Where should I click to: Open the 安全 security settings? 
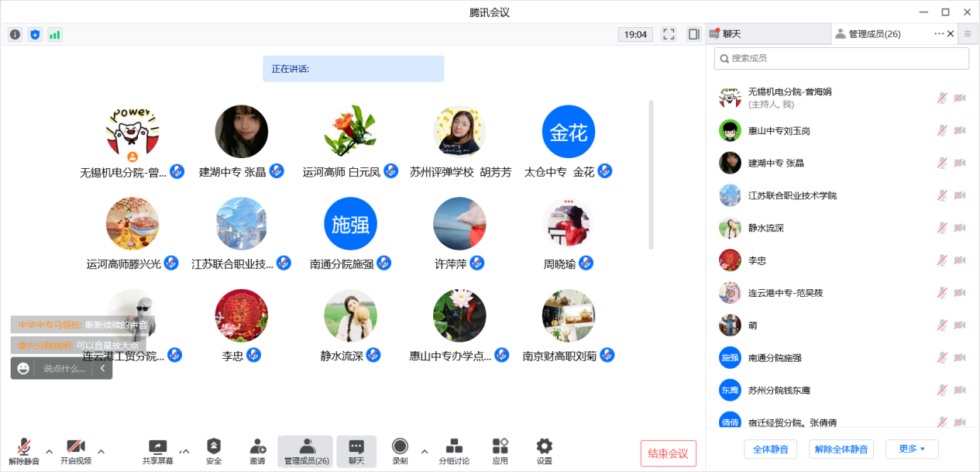[214, 451]
